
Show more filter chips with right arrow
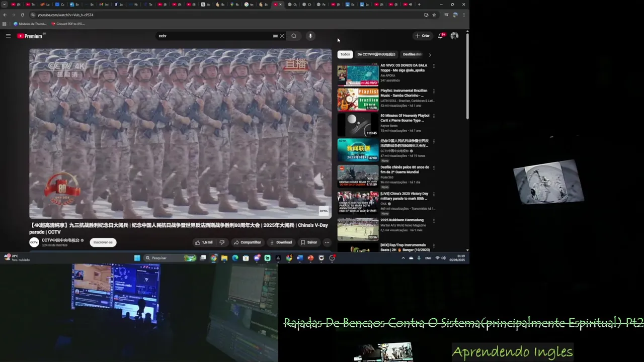coord(430,54)
